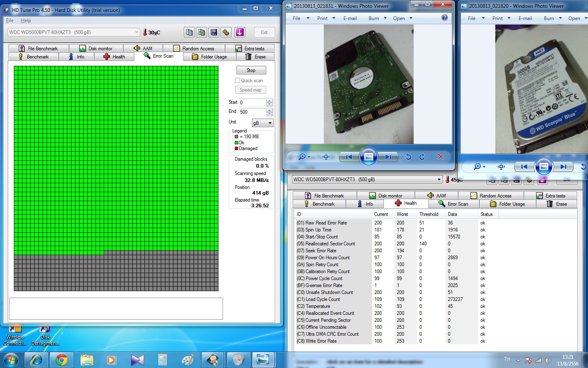Open the drive selector in the front HD Tune window
The width and height of the screenshot is (588, 368).
pyautogui.click(x=74, y=32)
